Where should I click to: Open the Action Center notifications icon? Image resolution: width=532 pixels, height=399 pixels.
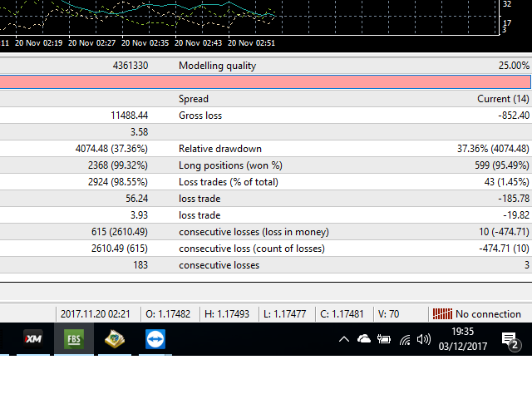(x=510, y=339)
